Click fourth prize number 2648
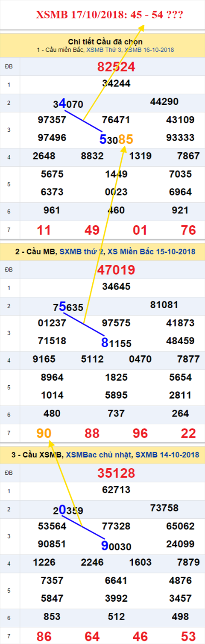This screenshot has width=205, height=644. coord(44,156)
